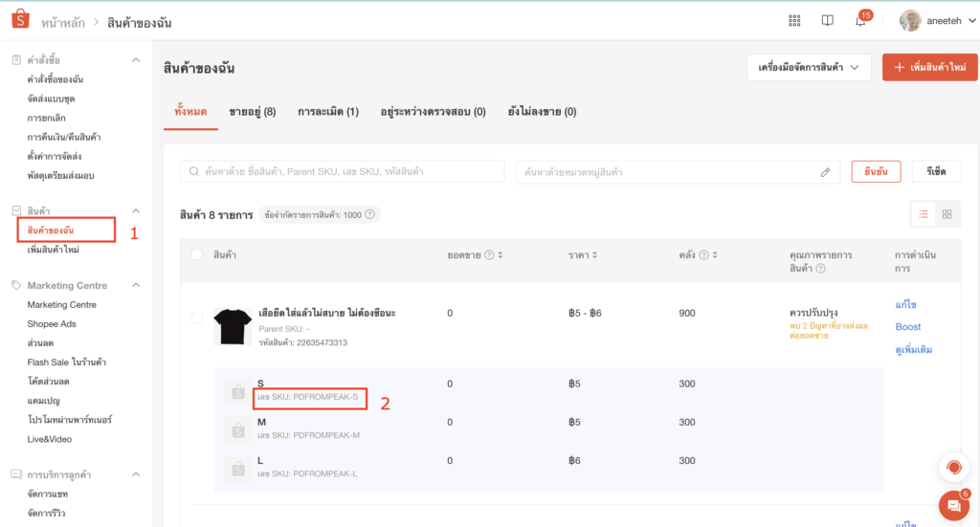Open Shopee Ads in sidebar

52,324
